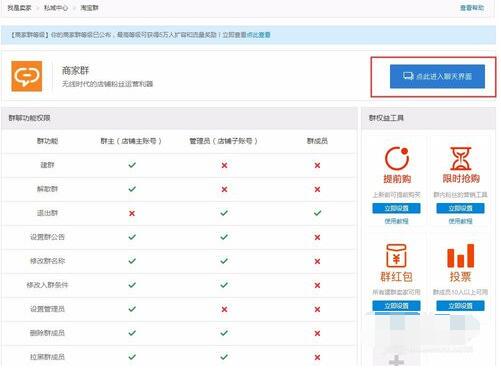Open 使用教程 under 限时抢购
This screenshot has width=501, height=384.
pos(460,221)
